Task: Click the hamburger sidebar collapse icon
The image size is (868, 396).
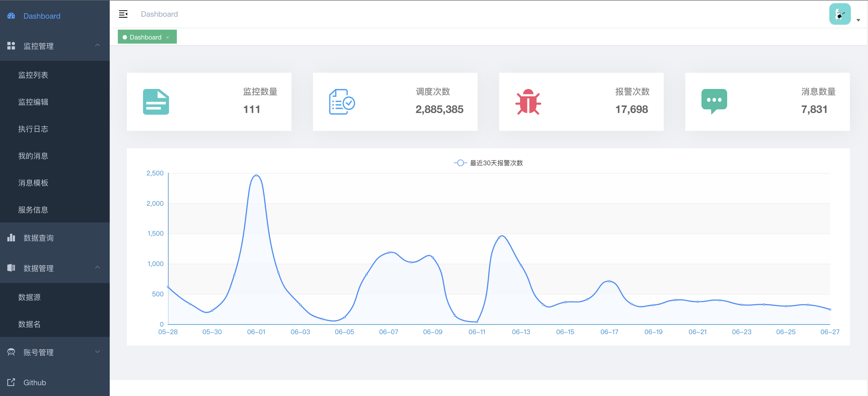Action: click(123, 14)
